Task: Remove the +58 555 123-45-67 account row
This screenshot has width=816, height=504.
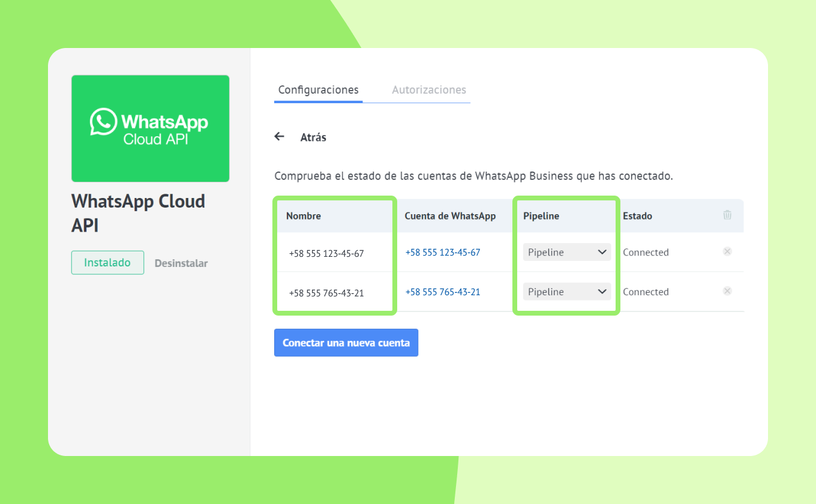Action: click(x=727, y=251)
